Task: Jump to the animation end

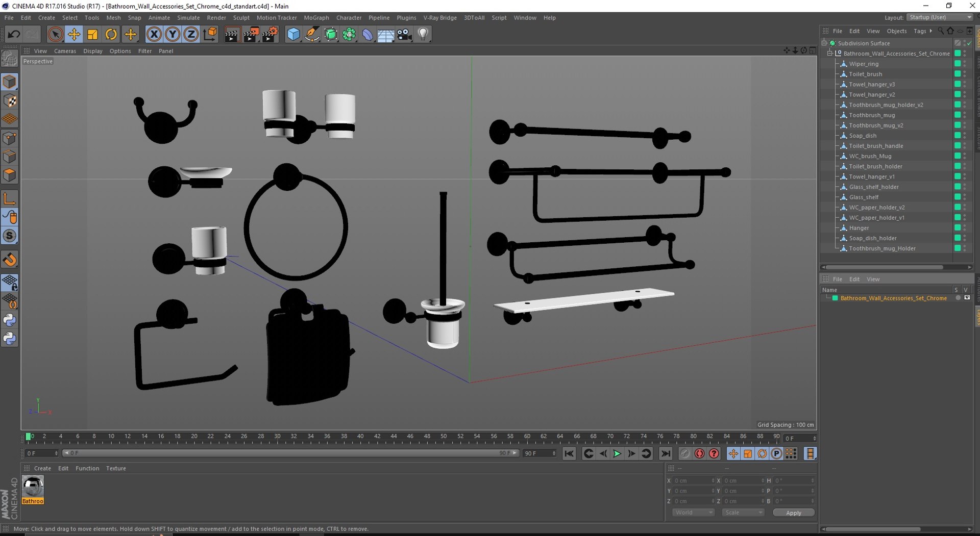Action: (666, 453)
